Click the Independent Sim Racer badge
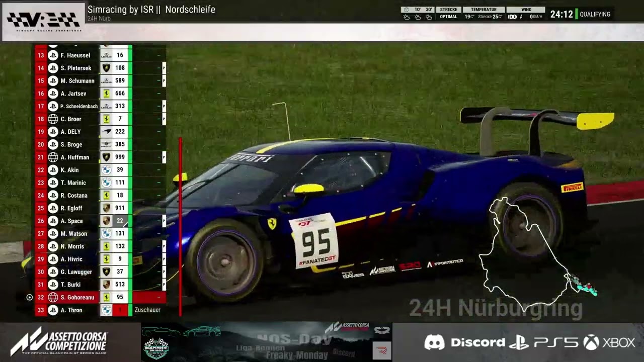The image size is (644, 362). 156,348
